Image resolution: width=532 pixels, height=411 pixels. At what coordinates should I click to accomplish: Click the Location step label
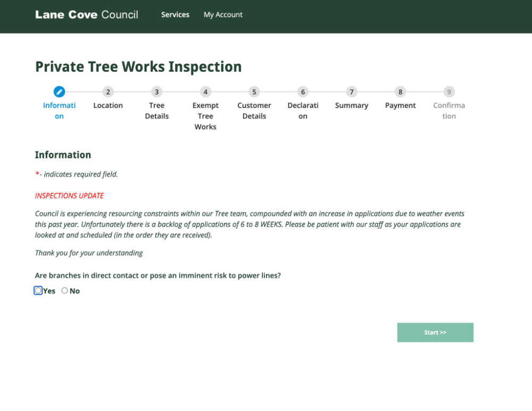coord(108,106)
